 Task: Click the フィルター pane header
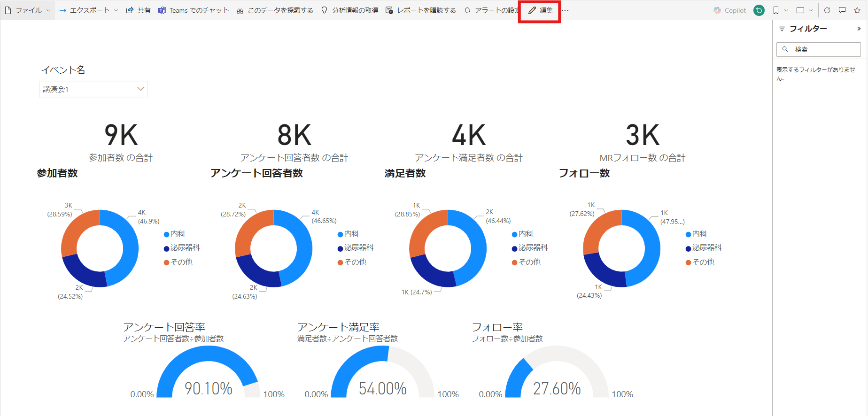click(x=808, y=29)
